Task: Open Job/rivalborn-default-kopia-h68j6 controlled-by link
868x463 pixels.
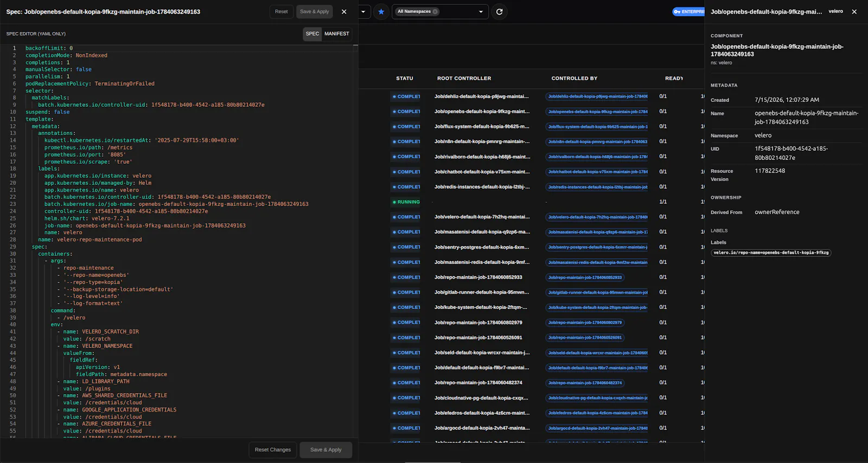Action: tap(597, 157)
